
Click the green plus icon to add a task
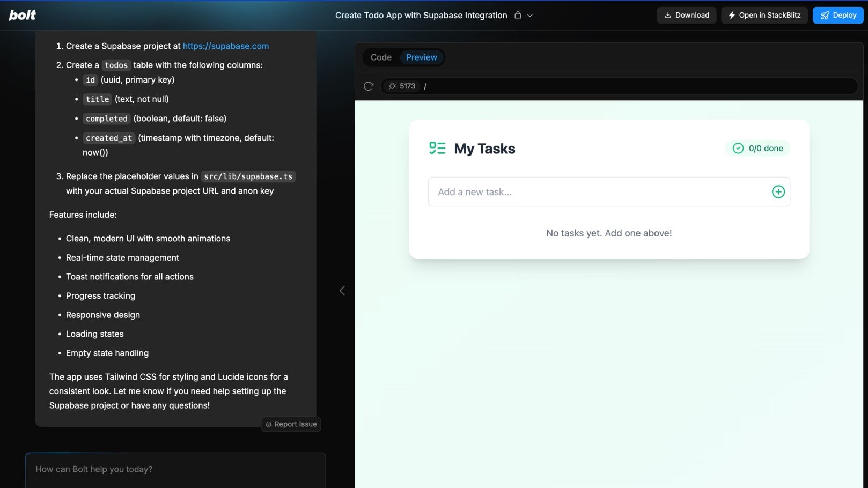click(778, 191)
